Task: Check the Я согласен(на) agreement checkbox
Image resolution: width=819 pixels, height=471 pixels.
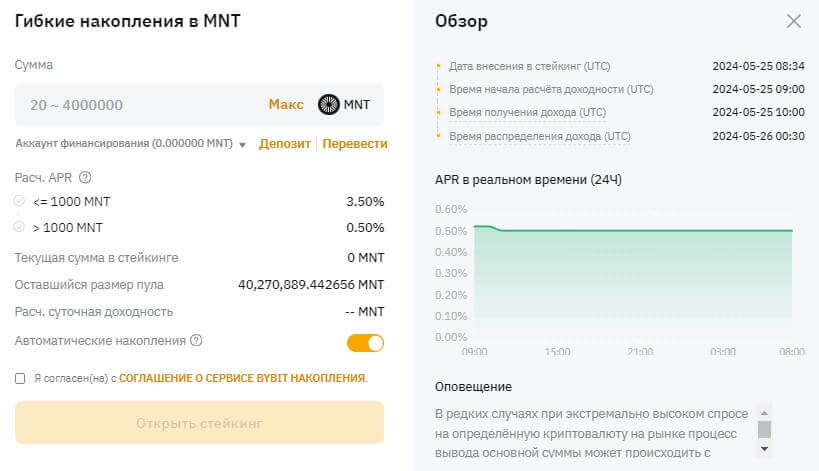Action: (x=21, y=378)
